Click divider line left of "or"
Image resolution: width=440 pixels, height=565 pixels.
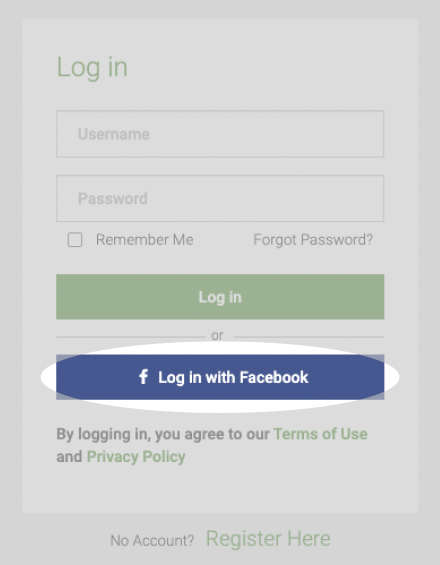(x=130, y=337)
